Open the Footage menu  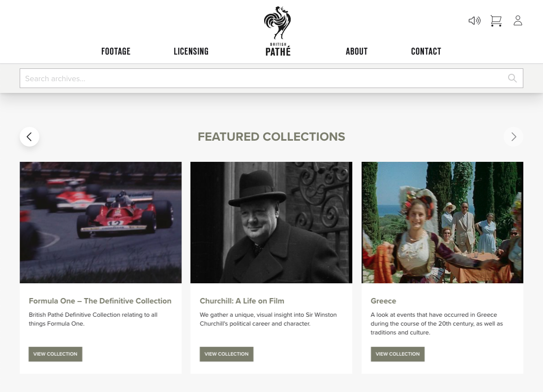click(x=116, y=52)
